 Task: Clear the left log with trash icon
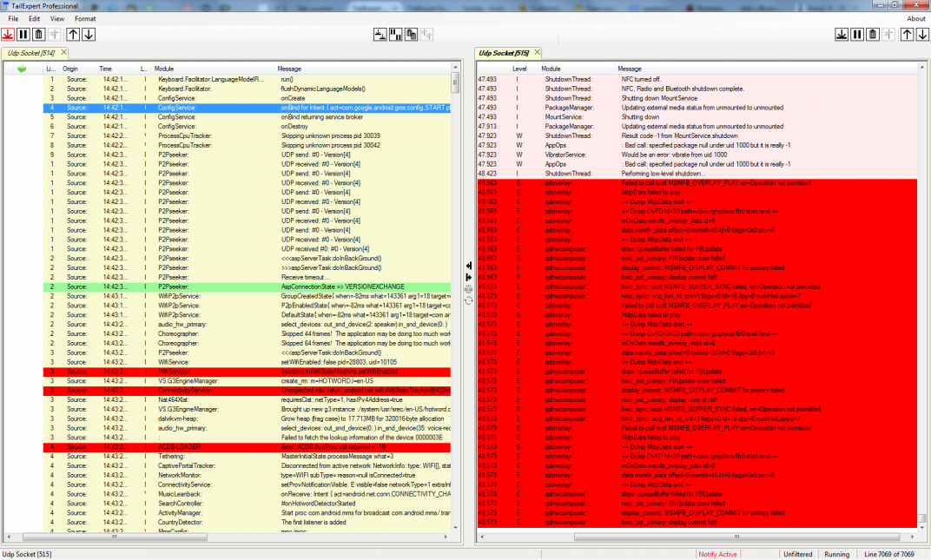(39, 34)
